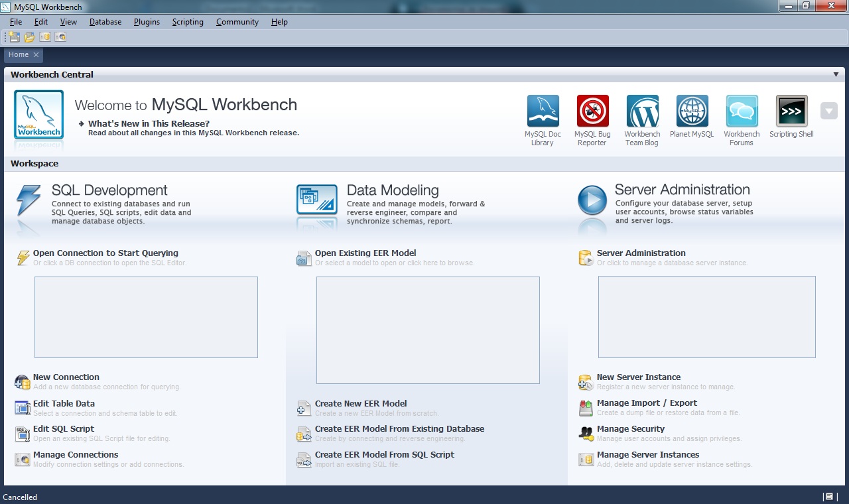This screenshot has height=504, width=849.
Task: Click the New Server Instance link
Action: [x=639, y=377]
